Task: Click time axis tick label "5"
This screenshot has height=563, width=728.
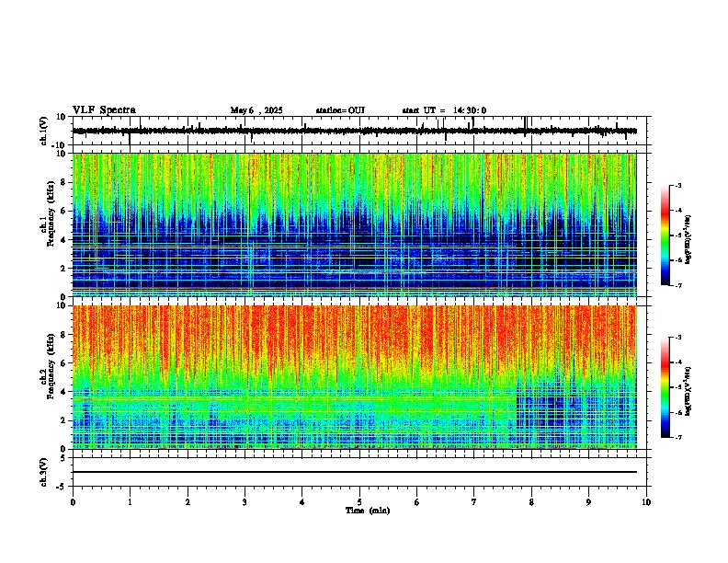Action: (x=359, y=502)
